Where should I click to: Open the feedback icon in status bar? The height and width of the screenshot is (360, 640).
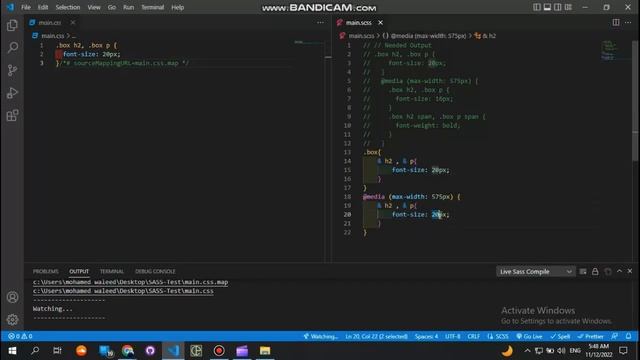615,336
